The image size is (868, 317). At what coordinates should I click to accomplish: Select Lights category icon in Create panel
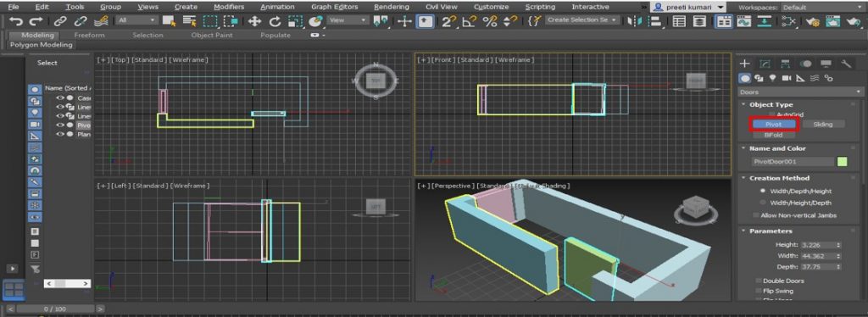pyautogui.click(x=773, y=78)
